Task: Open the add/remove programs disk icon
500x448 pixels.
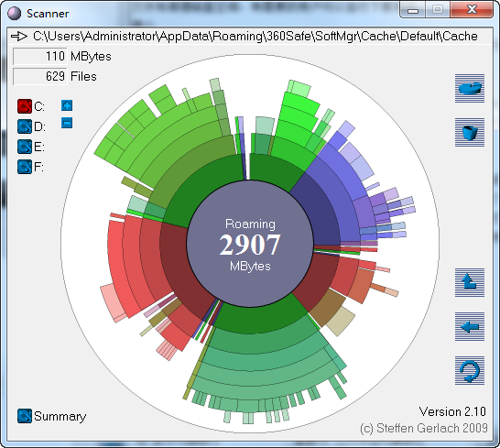Action: [470, 88]
